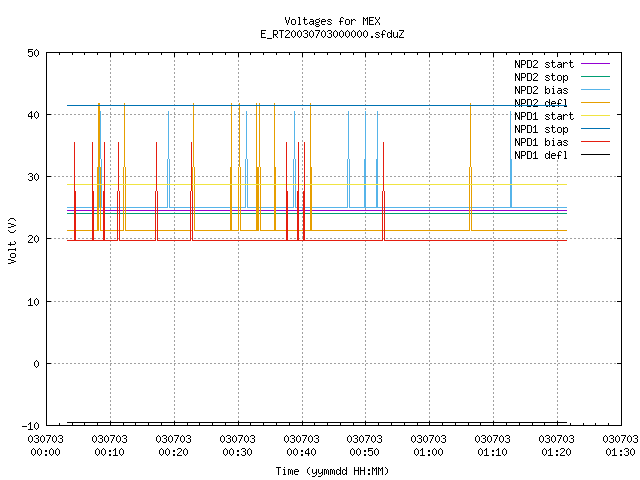Screen dimensions: 640x480
Task: Click the x-axis tick '030703 01:30'
Action: (x=620, y=446)
